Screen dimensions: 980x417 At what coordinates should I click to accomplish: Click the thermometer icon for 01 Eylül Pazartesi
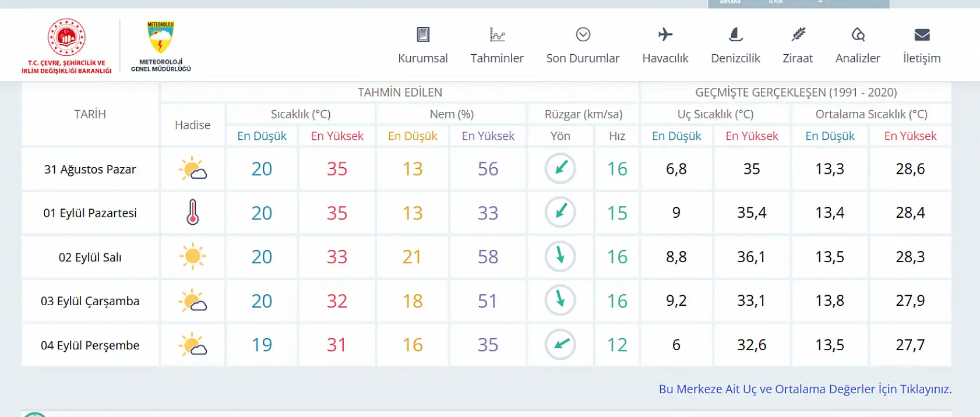192,213
